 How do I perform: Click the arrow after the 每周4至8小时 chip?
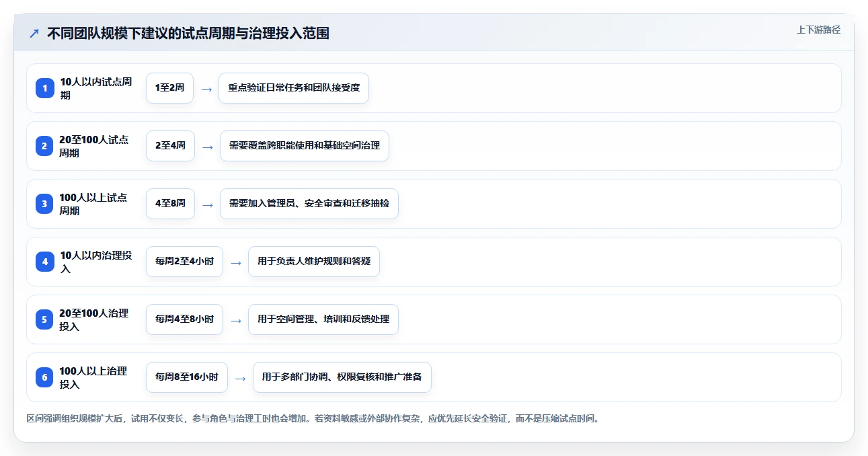pyautogui.click(x=236, y=320)
